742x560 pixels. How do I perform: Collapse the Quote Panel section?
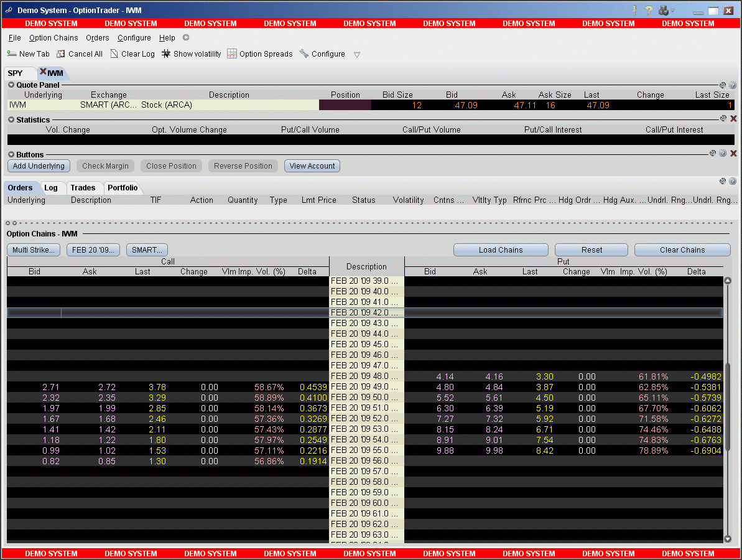(x=11, y=85)
